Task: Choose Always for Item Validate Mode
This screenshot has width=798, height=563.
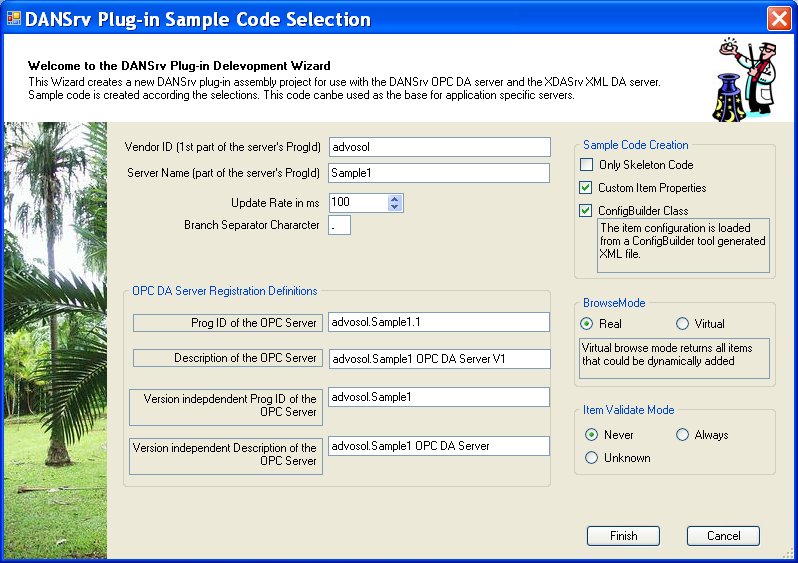Action: pos(682,434)
